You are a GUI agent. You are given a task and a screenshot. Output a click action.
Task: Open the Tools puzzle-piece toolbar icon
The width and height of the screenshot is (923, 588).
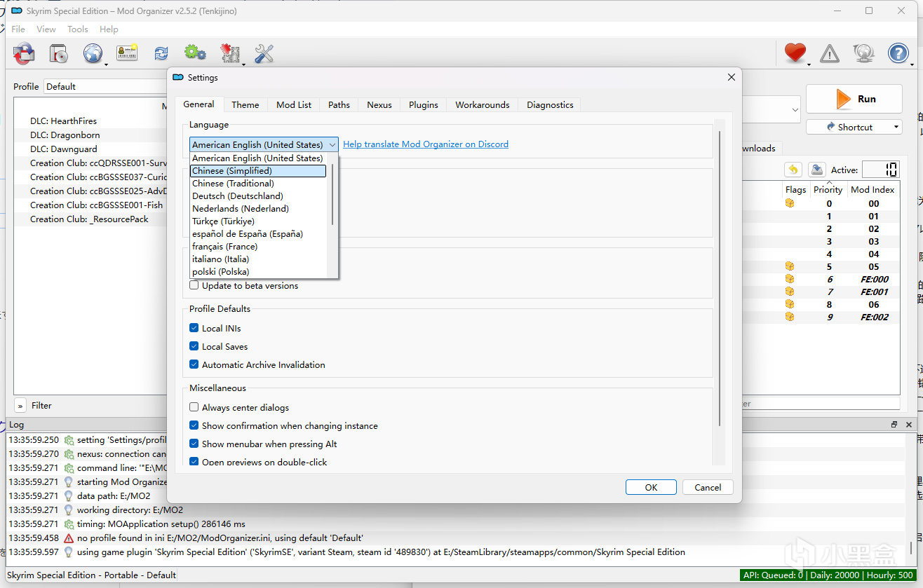pos(229,53)
